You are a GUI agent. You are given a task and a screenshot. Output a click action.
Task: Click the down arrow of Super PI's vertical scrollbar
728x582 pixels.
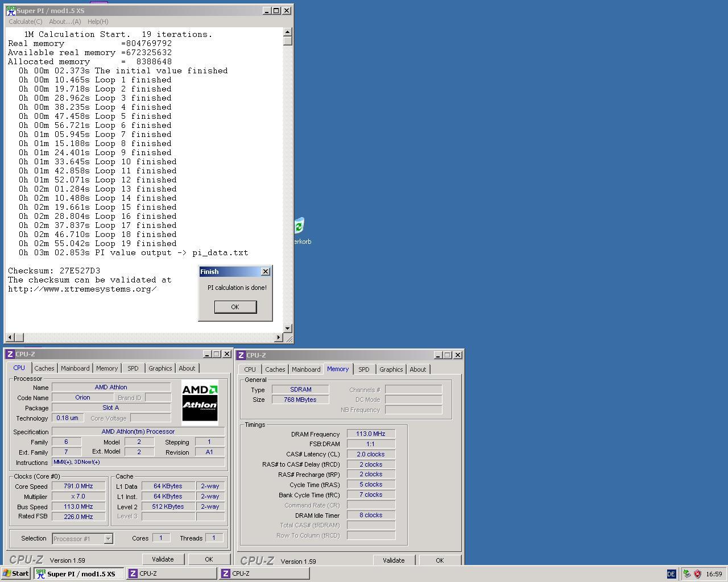pos(287,328)
